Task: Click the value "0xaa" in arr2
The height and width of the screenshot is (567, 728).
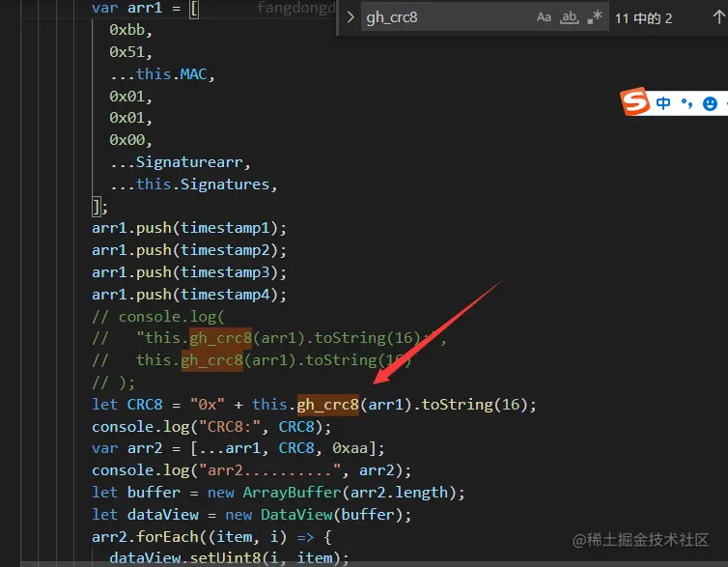Action: [x=350, y=448]
